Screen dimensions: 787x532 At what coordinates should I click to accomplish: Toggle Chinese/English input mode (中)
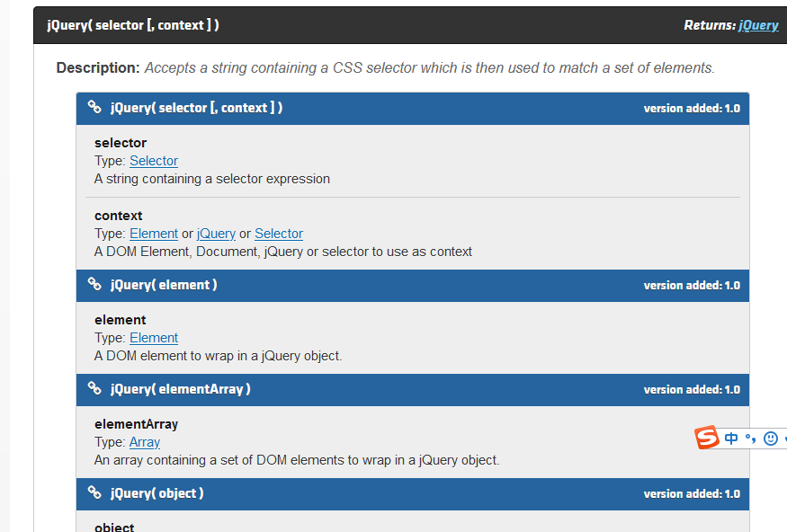pos(731,439)
